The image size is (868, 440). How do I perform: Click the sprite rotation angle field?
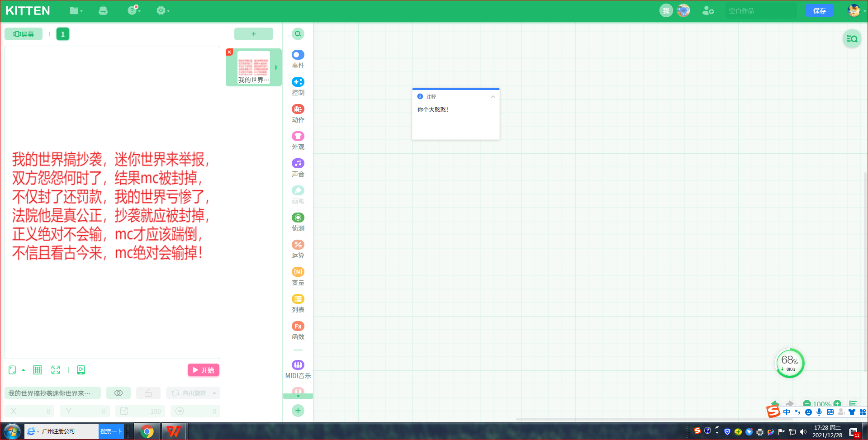pyautogui.click(x=195, y=411)
